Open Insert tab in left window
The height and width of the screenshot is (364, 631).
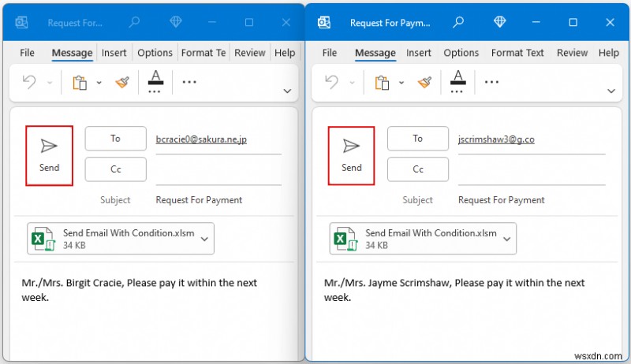point(114,53)
